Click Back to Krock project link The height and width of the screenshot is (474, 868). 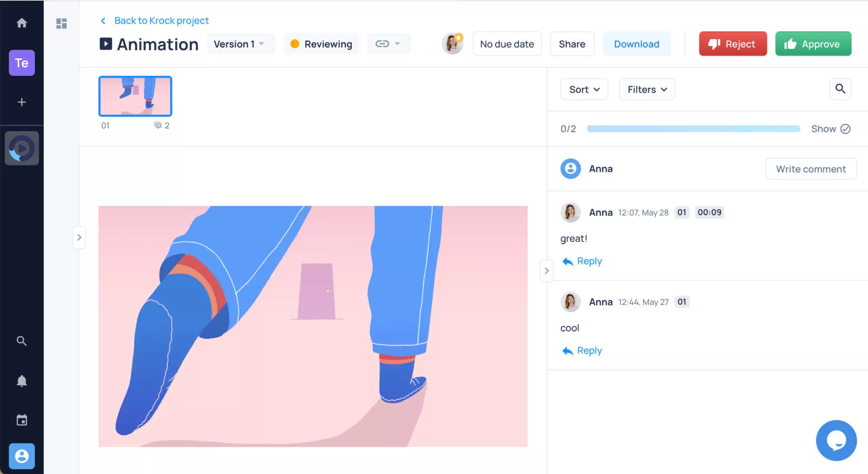(x=161, y=21)
